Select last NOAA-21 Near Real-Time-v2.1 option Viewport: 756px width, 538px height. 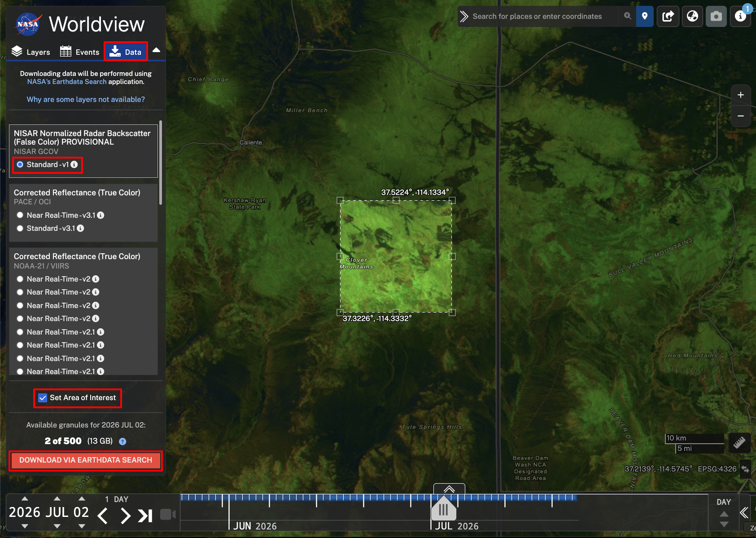[x=20, y=371]
